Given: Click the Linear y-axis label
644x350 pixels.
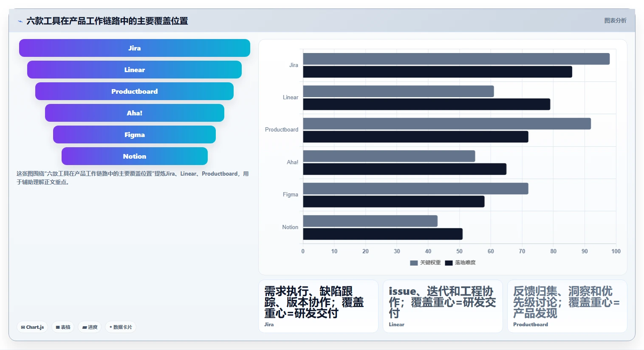Looking at the screenshot, I should click(291, 98).
